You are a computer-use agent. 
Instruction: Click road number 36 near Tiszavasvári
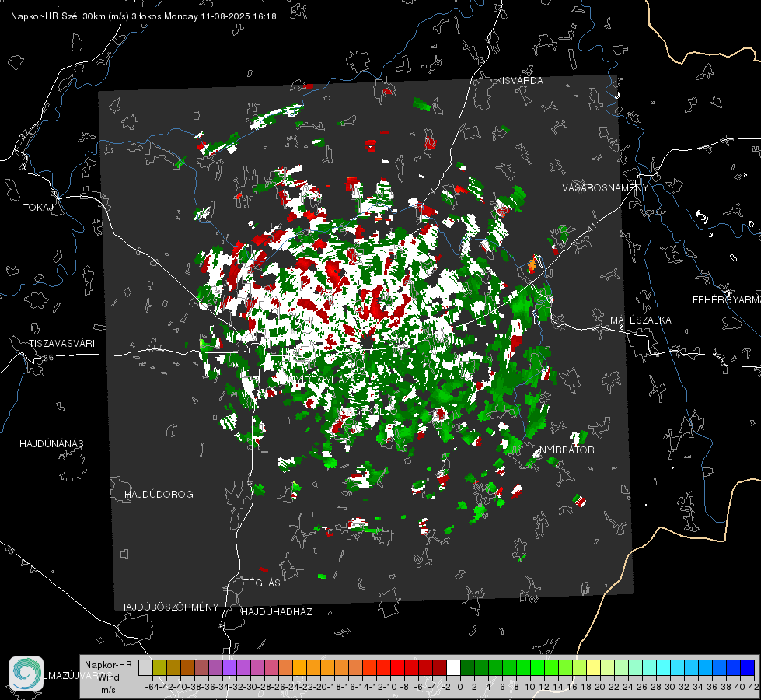pos(48,358)
